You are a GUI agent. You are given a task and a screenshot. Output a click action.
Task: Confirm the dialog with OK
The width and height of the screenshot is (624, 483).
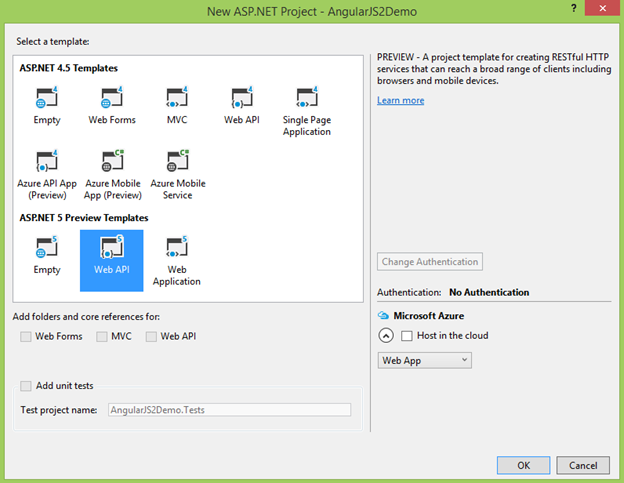[x=523, y=465]
